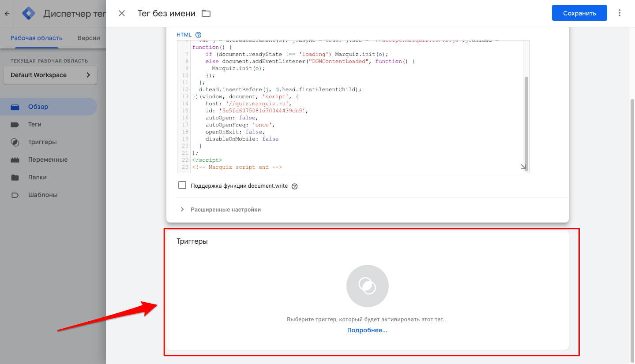Click the "Выберите триггер..." prompt text

tap(367, 319)
